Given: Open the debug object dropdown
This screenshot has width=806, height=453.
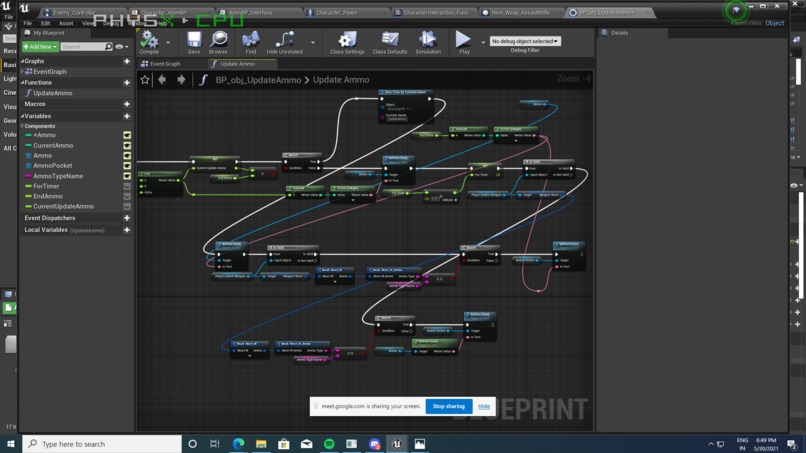Looking at the screenshot, I should click(525, 41).
